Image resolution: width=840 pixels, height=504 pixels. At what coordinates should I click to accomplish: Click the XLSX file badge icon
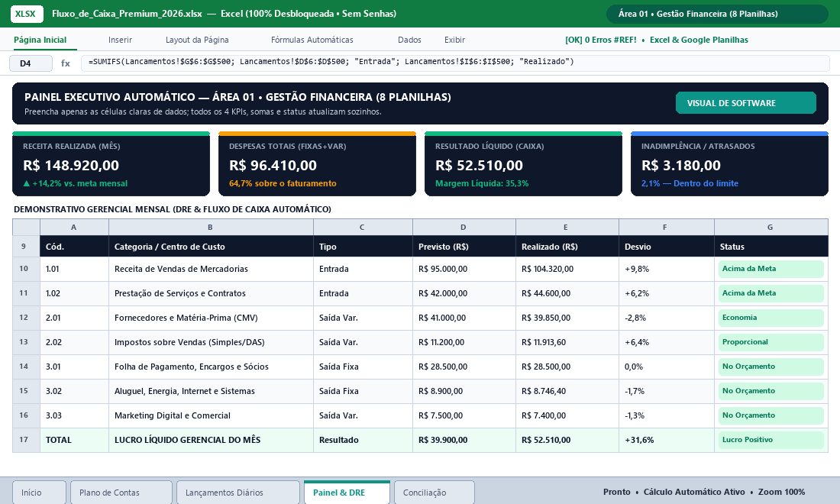[26, 14]
